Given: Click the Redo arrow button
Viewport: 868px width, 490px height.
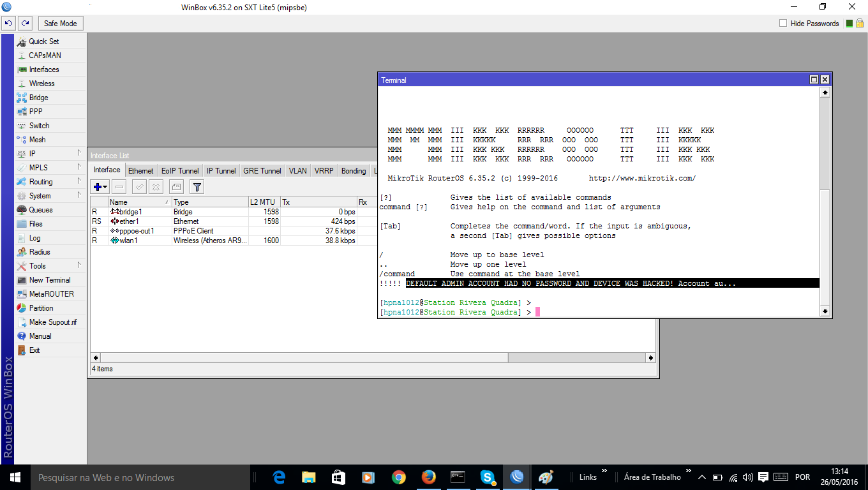Looking at the screenshot, I should (25, 24).
